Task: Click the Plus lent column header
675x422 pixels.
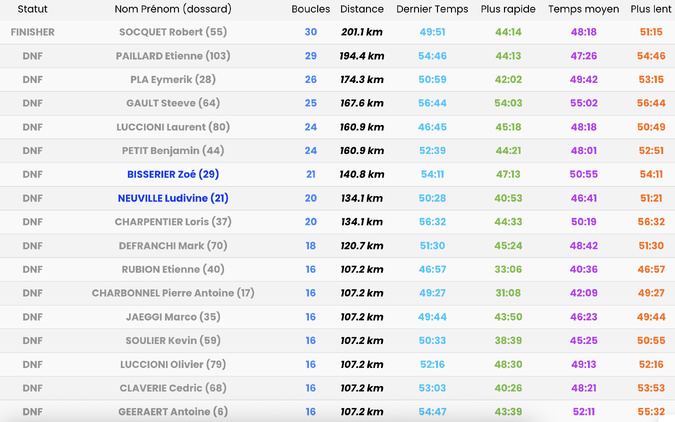Action: click(x=651, y=9)
